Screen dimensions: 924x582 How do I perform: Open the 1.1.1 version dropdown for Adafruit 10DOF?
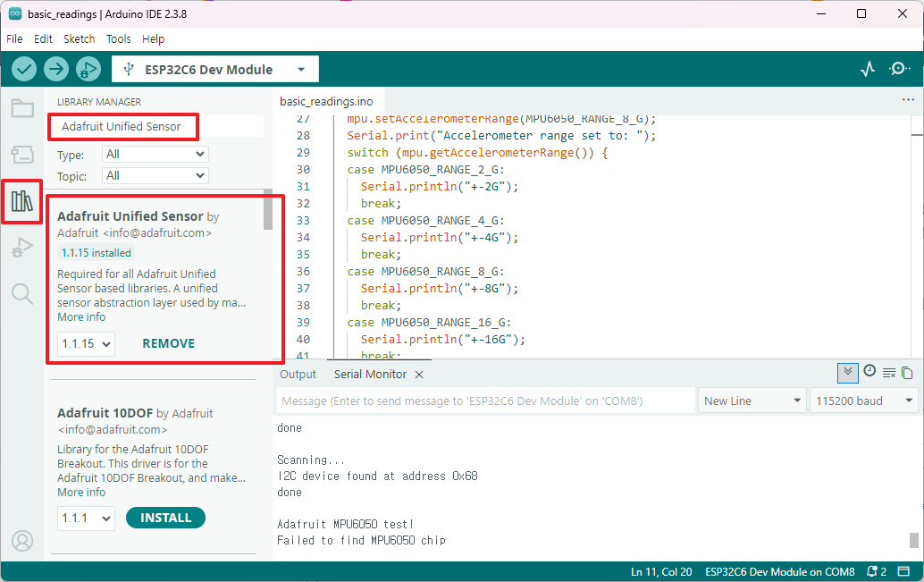coord(86,519)
